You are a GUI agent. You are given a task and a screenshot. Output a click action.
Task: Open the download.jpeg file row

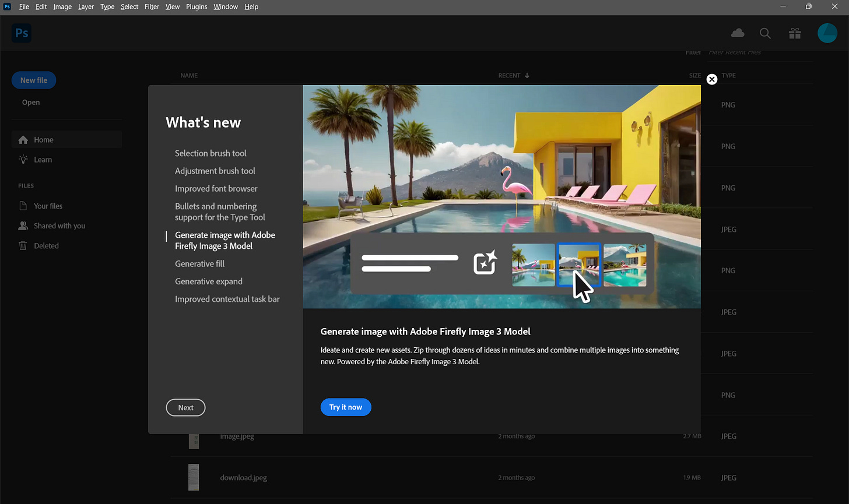491,478
